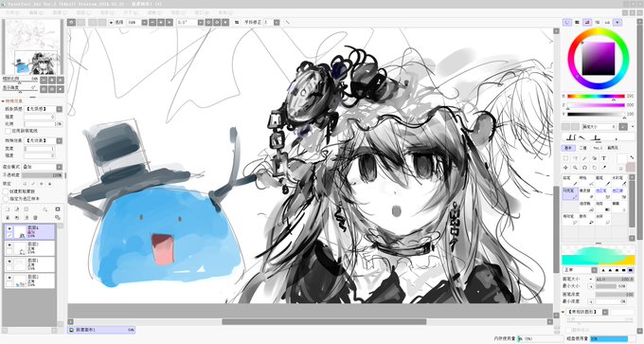This screenshot has width=644, height=344.
Task: Switch to the Ver.1 tool tab
Action: point(598,148)
